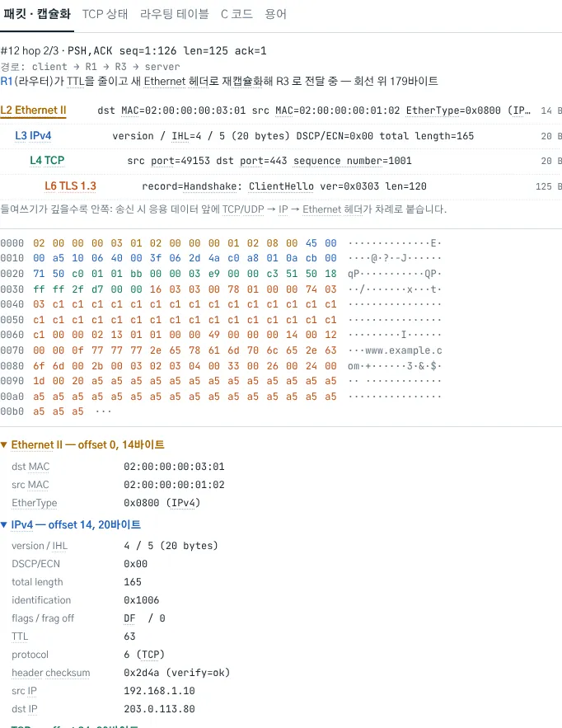Click the identification value 0x1006
Viewport: 562px width, 728px height.
point(142,600)
